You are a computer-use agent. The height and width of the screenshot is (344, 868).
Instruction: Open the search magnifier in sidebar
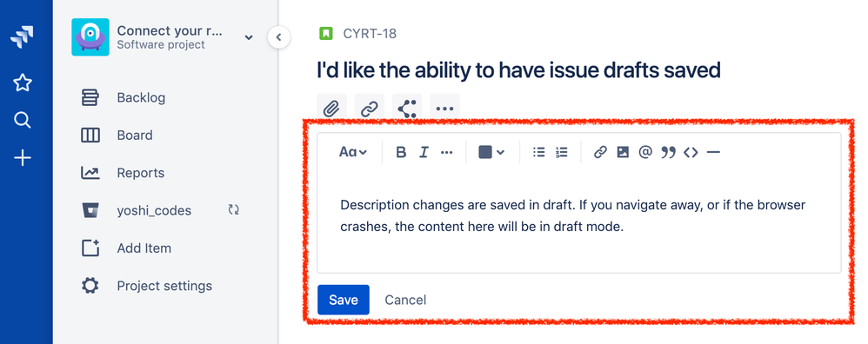pos(22,120)
